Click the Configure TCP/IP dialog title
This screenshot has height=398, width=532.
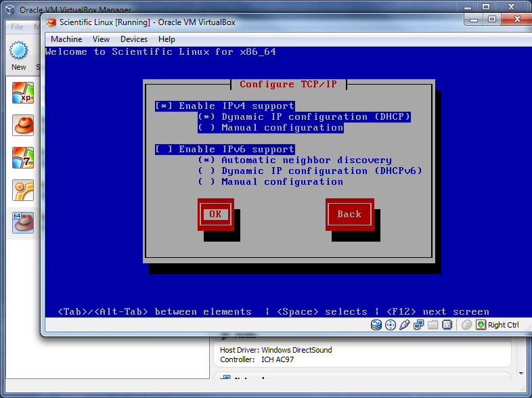[288, 84]
